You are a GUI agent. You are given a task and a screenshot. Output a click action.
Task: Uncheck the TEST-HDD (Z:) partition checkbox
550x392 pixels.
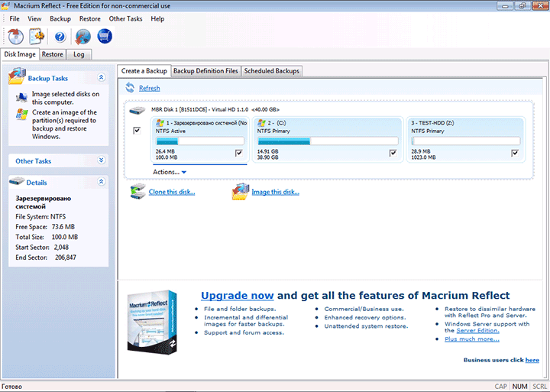pos(515,153)
